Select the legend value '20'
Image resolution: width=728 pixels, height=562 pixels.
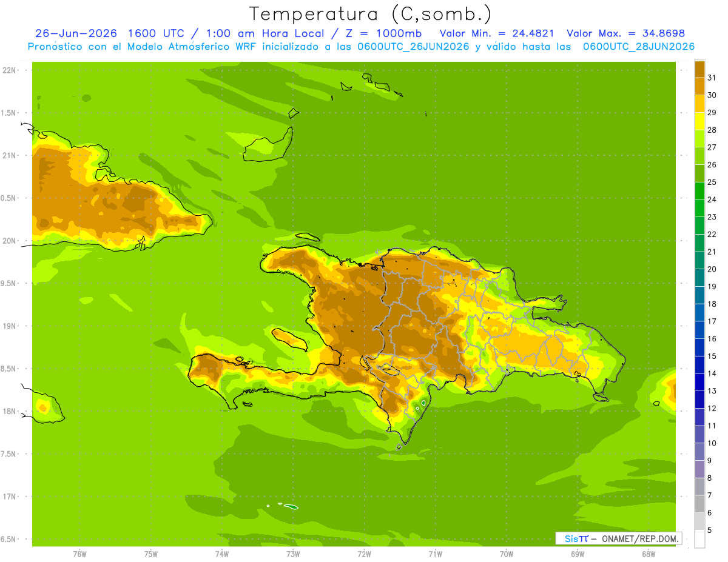pyautogui.click(x=712, y=269)
